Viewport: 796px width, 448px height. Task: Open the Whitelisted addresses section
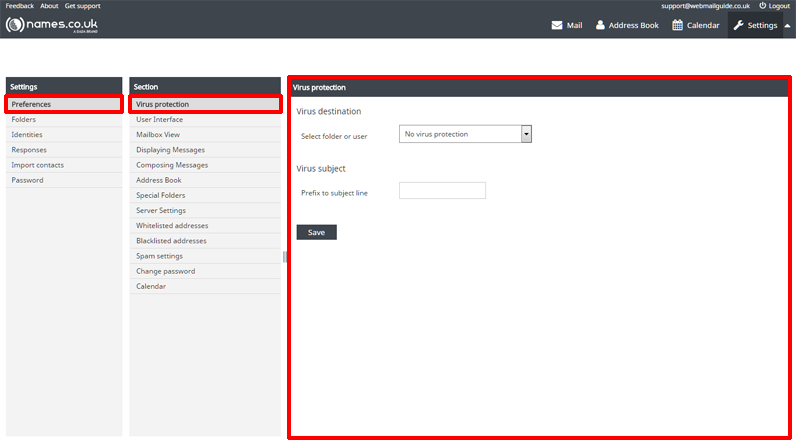pyautogui.click(x=172, y=225)
